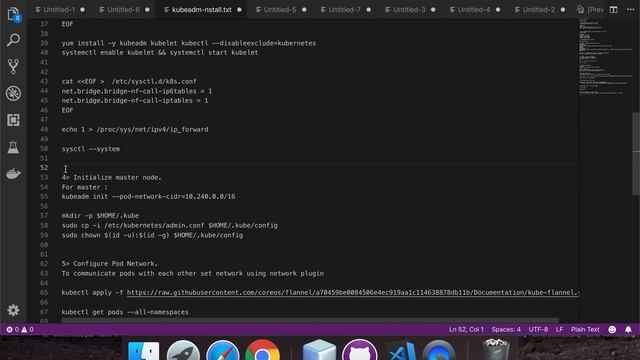Switch to the Untitled-2 tab

point(538,9)
